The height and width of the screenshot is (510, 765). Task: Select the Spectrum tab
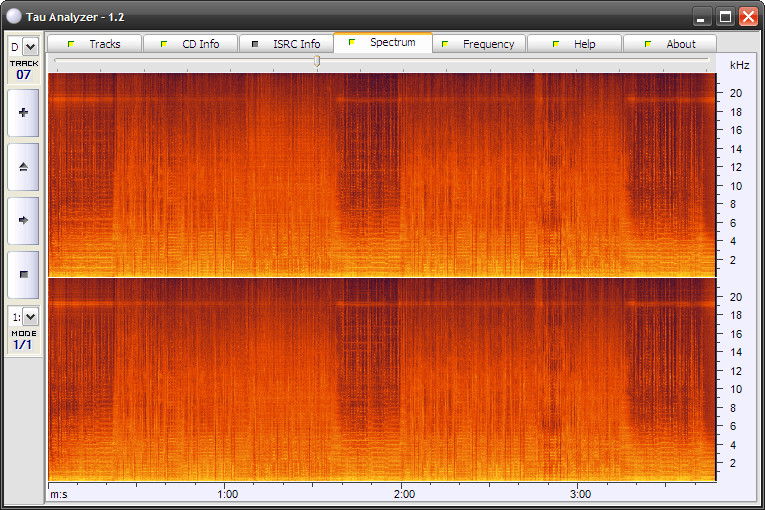click(x=382, y=43)
